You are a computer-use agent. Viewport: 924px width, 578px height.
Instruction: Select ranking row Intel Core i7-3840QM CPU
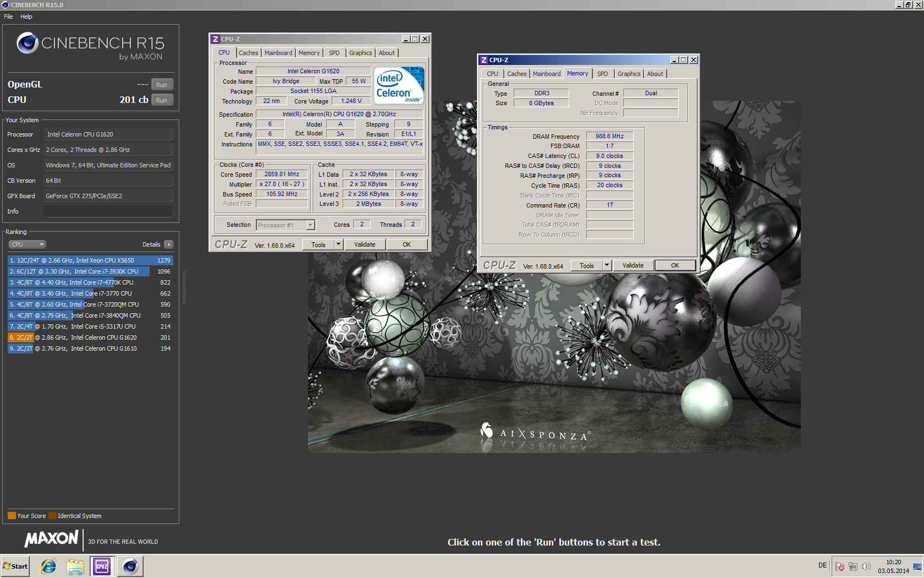[90, 315]
